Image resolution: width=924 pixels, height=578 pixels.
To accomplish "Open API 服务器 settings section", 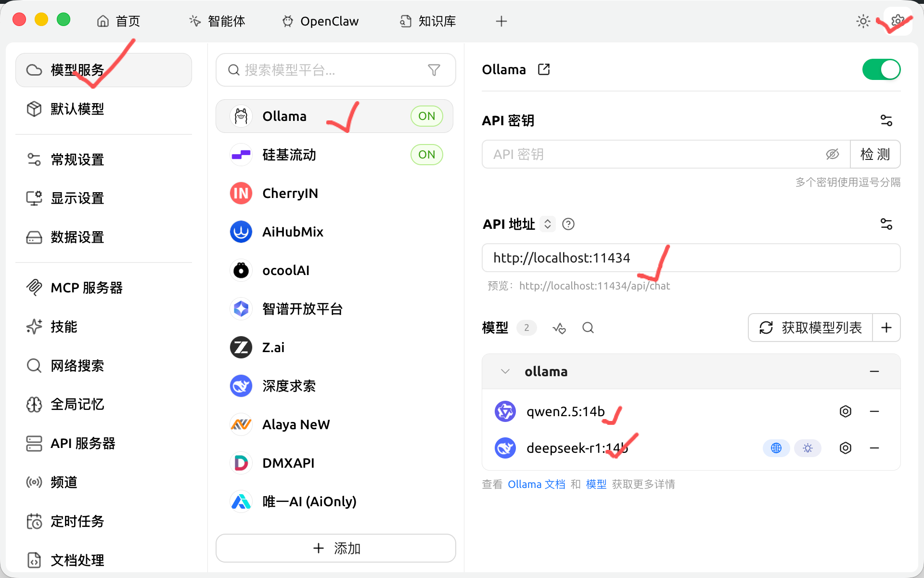I will 104,443.
